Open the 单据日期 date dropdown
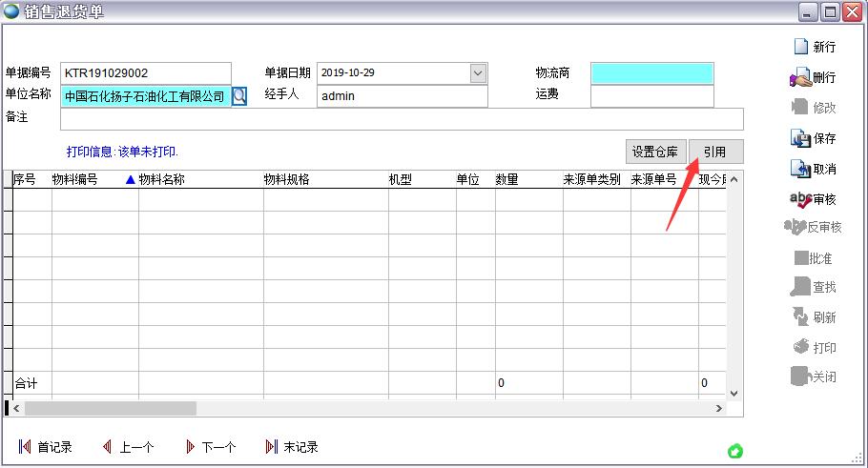Screen dimensions: 868x468 click(x=478, y=73)
